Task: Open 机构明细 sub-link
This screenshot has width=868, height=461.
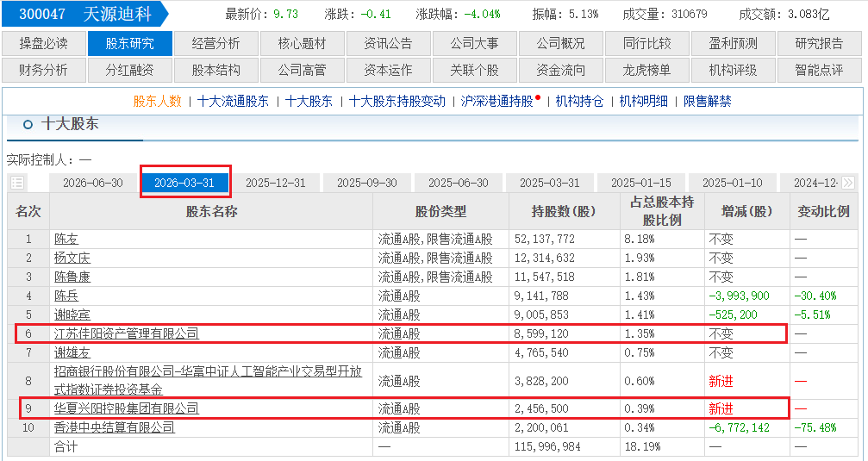Action: 643,102
